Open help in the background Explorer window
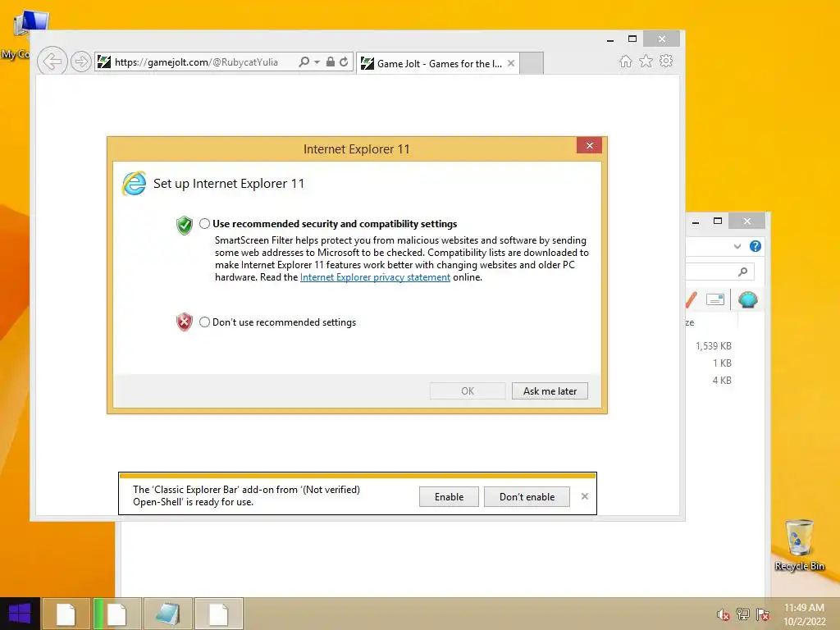 pos(756,246)
